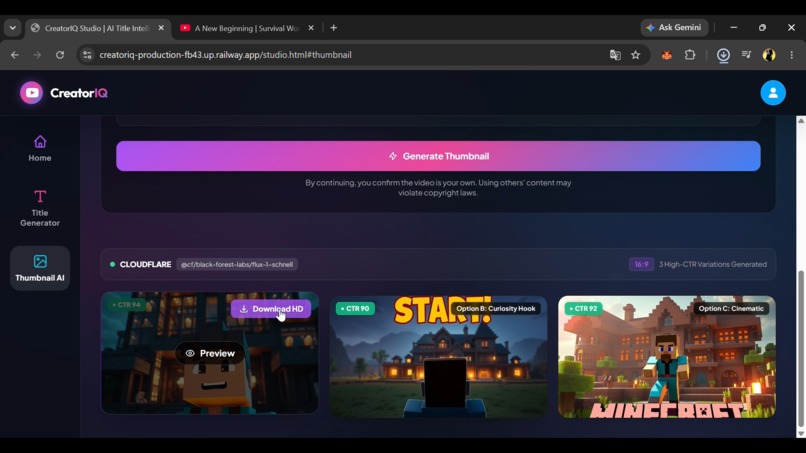806x453 pixels.
Task: Open the media control icon
Action: point(746,55)
